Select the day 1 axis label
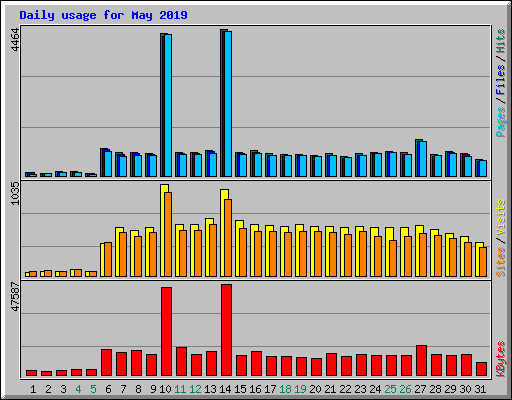This screenshot has width=512, height=400. click(33, 389)
